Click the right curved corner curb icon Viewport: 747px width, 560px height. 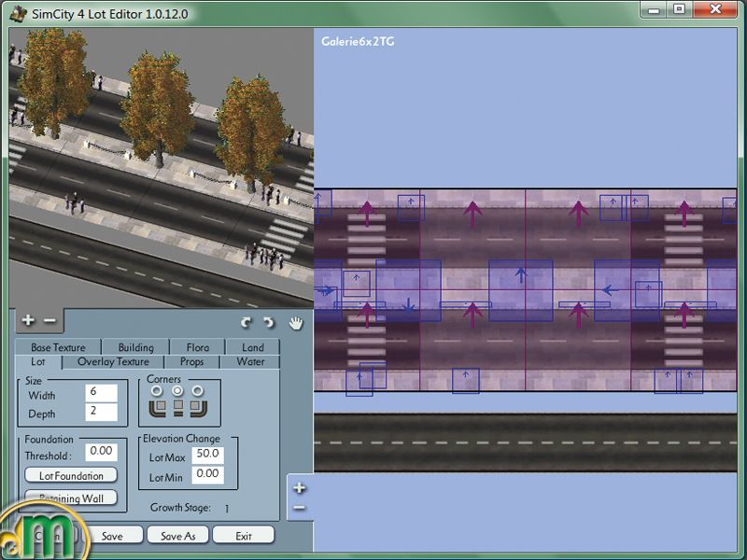click(198, 408)
